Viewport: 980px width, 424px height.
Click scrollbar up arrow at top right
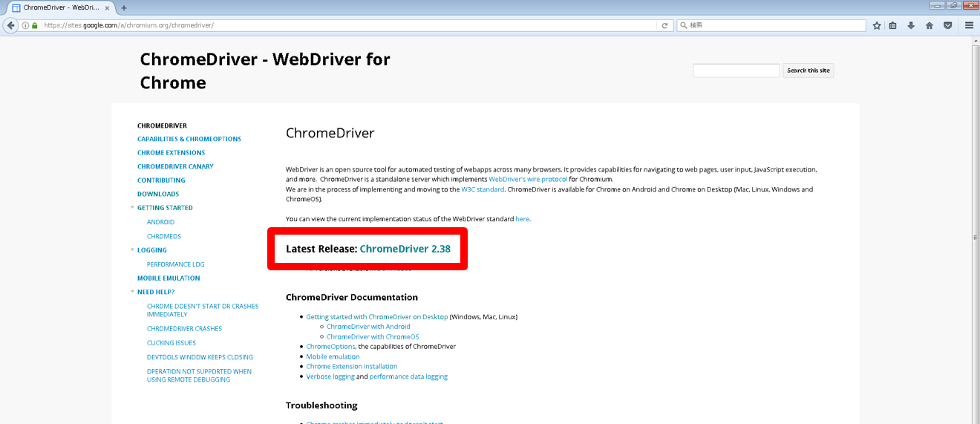(x=976, y=40)
